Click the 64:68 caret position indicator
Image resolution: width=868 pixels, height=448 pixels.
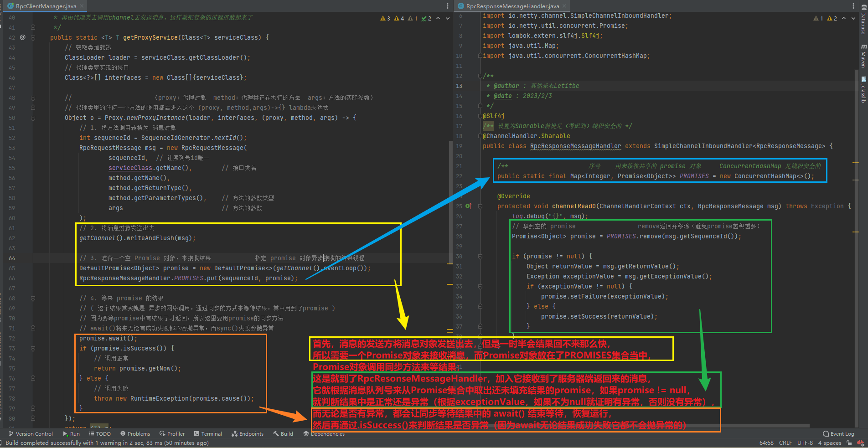tap(766, 443)
